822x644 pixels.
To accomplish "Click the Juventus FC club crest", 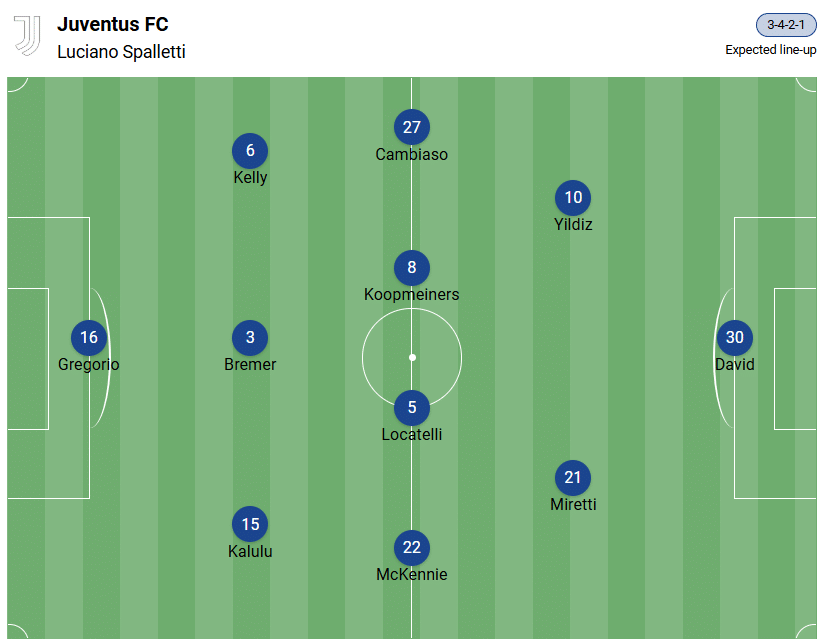I will pos(27,36).
